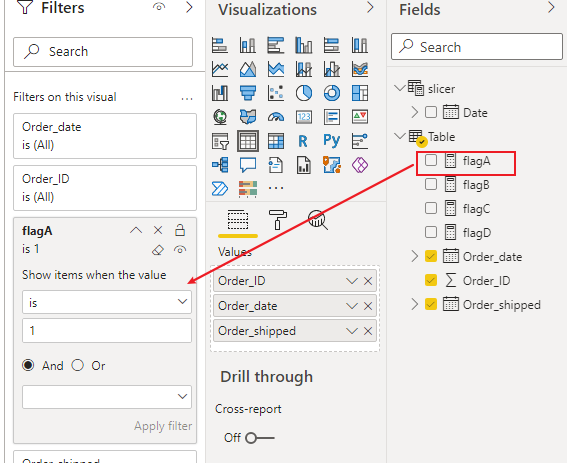Select the funnel chart visual
Viewport: 567px width, 463px height.
coord(248,93)
